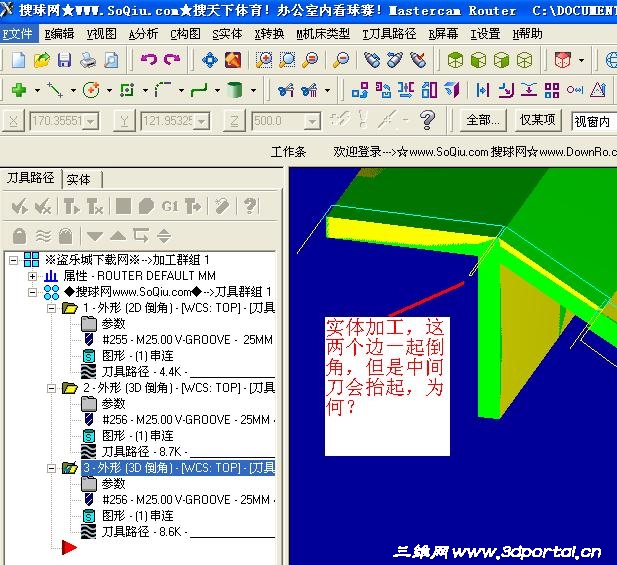The height and width of the screenshot is (565, 617).
Task: Open the dropdown arrow next to Create point
Action: tap(37, 90)
